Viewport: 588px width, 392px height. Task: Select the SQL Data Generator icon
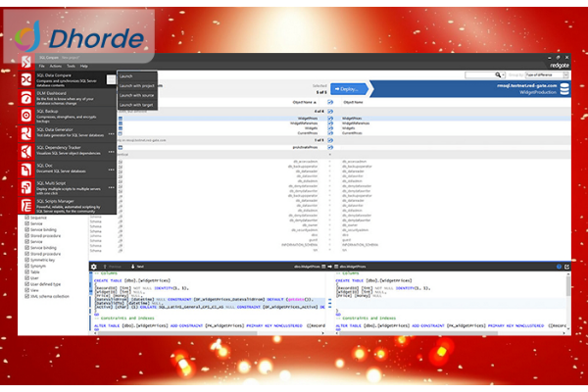[x=27, y=133]
